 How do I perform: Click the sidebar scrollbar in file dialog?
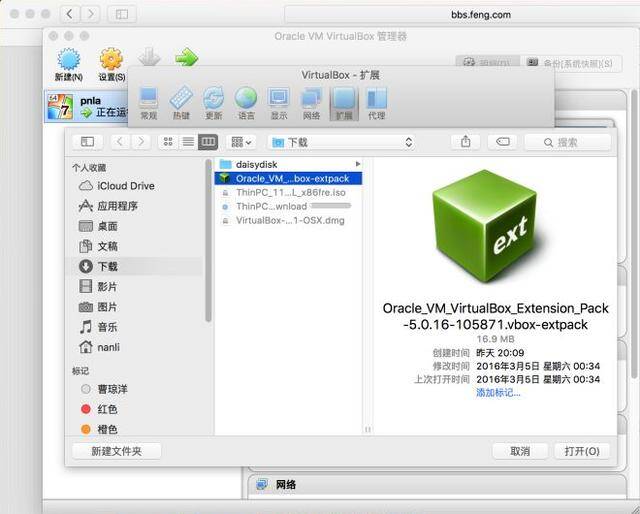pyautogui.click(x=208, y=241)
